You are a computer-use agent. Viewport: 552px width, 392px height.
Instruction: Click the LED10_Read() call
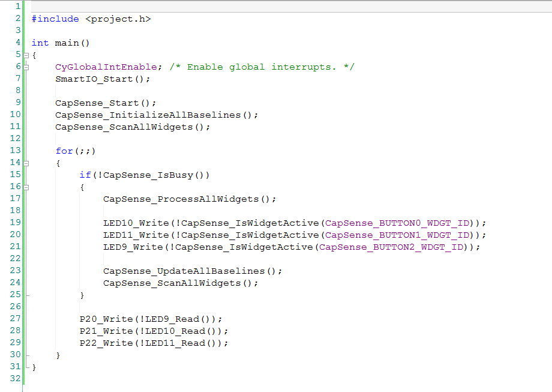click(180, 330)
